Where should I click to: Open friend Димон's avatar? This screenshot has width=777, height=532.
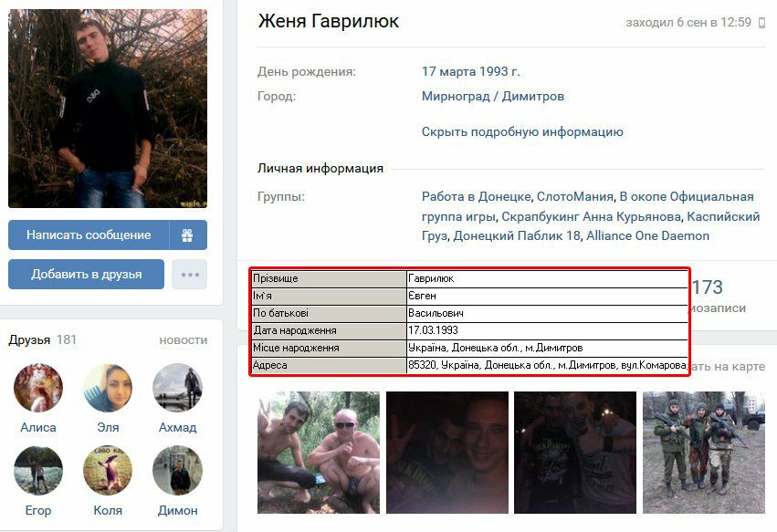[177, 471]
